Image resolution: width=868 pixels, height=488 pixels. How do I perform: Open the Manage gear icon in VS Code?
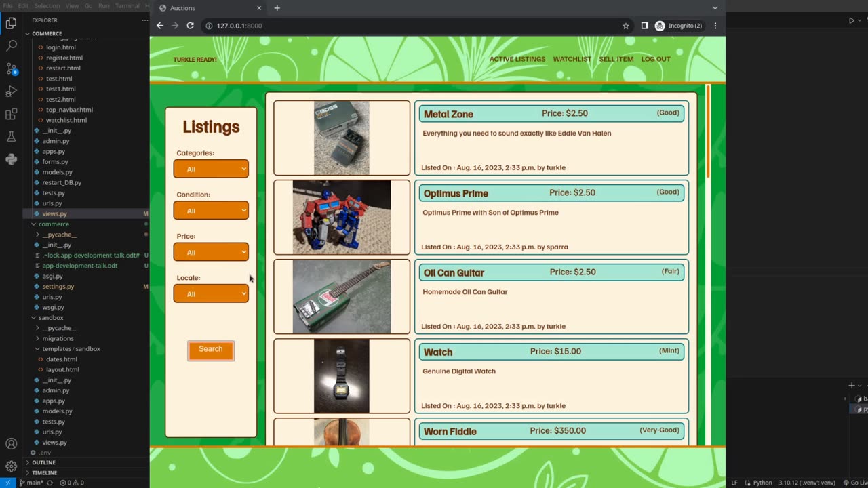point(11,466)
